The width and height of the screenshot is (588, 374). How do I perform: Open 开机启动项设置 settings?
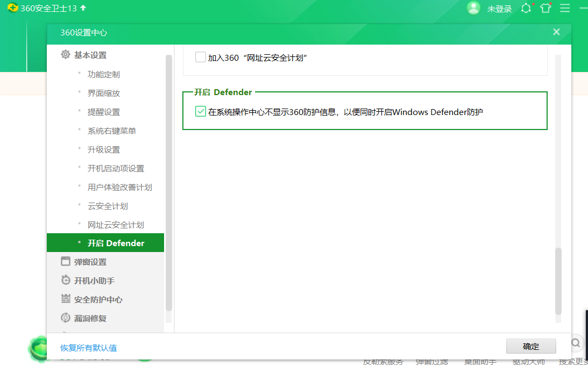pos(116,169)
